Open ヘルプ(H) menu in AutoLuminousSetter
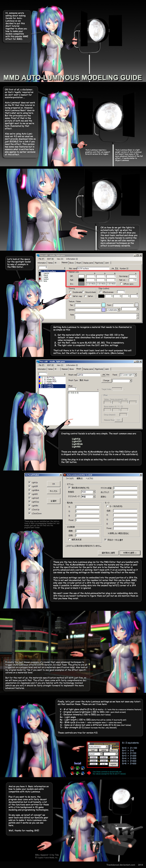Viewport: 146px width, 868px height. coord(89,478)
